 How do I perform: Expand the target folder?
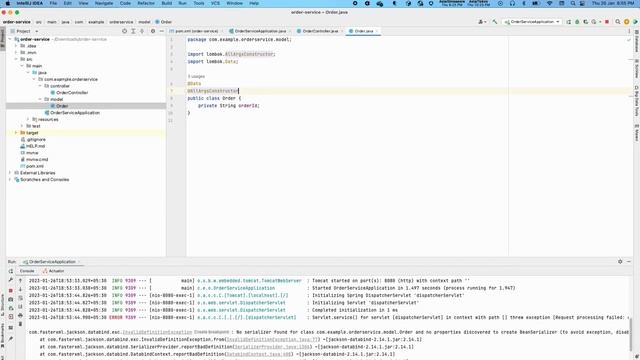tap(16, 133)
